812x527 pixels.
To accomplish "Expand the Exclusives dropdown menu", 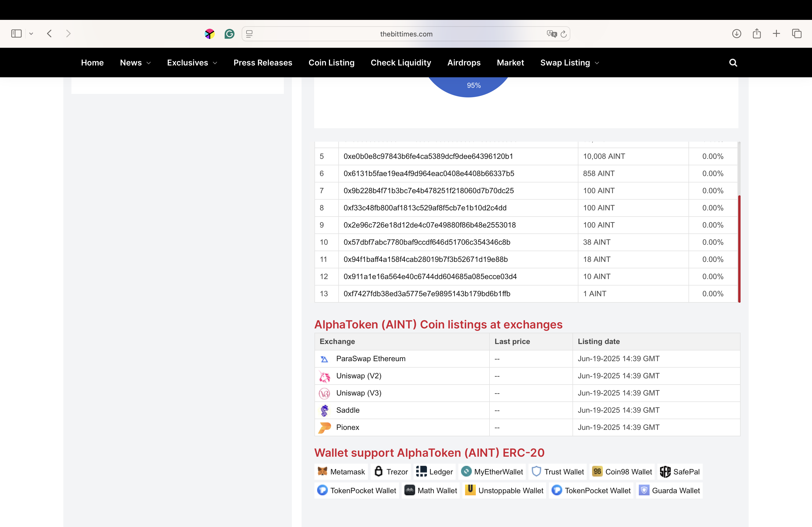I will [192, 63].
